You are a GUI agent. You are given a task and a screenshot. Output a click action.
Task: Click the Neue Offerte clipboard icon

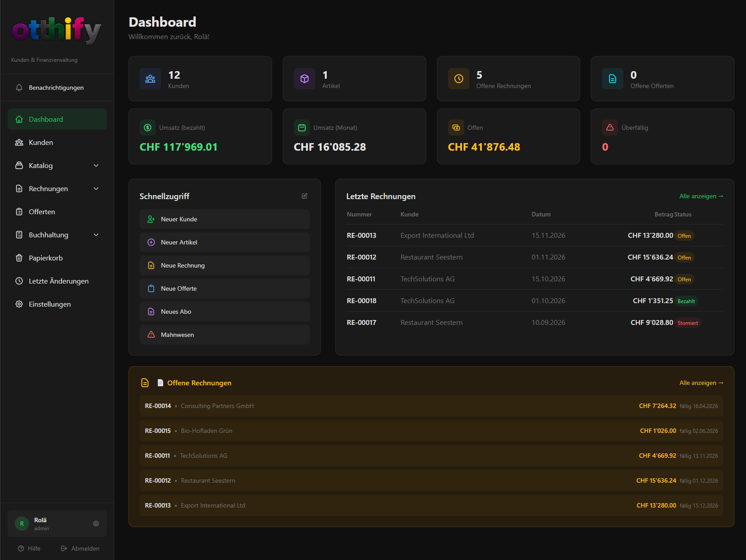(151, 288)
